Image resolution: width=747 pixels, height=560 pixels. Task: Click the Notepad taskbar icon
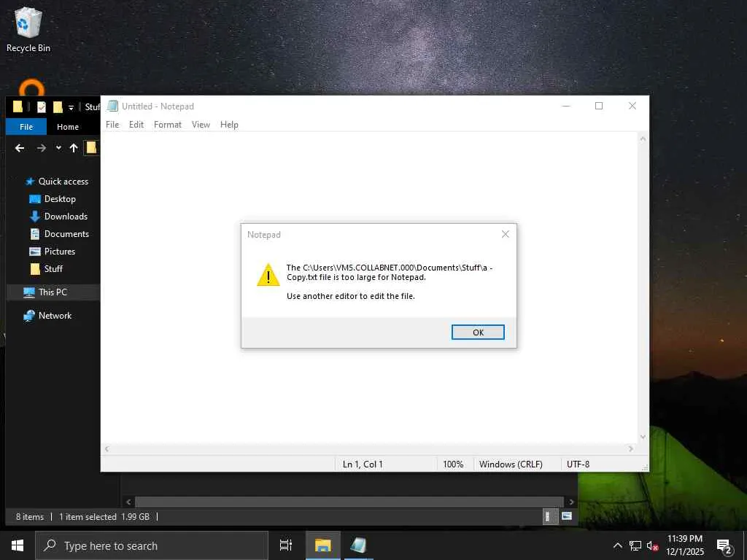(x=358, y=545)
